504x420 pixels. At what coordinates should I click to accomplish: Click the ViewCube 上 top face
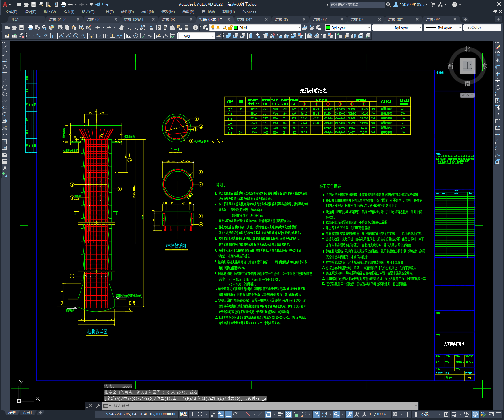[x=467, y=66]
